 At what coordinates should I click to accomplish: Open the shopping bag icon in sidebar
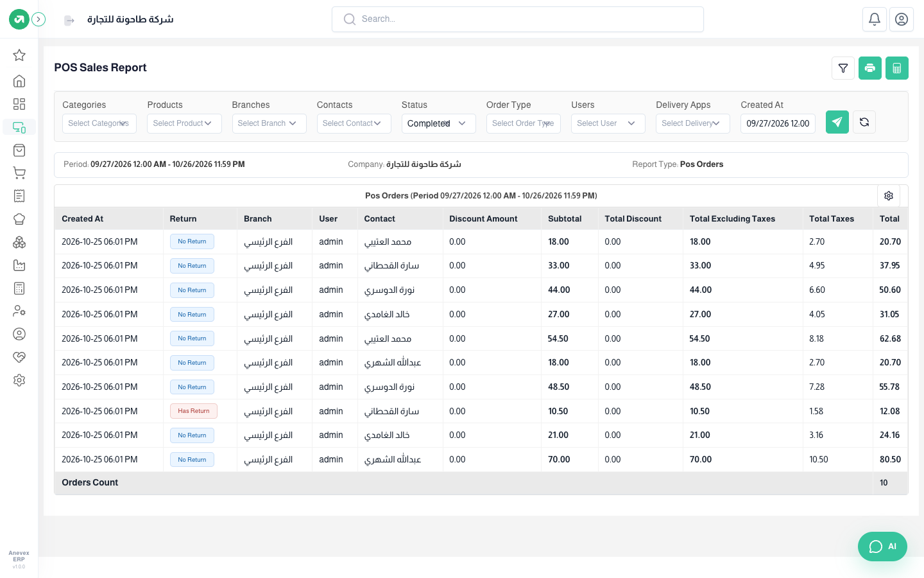pos(19,150)
